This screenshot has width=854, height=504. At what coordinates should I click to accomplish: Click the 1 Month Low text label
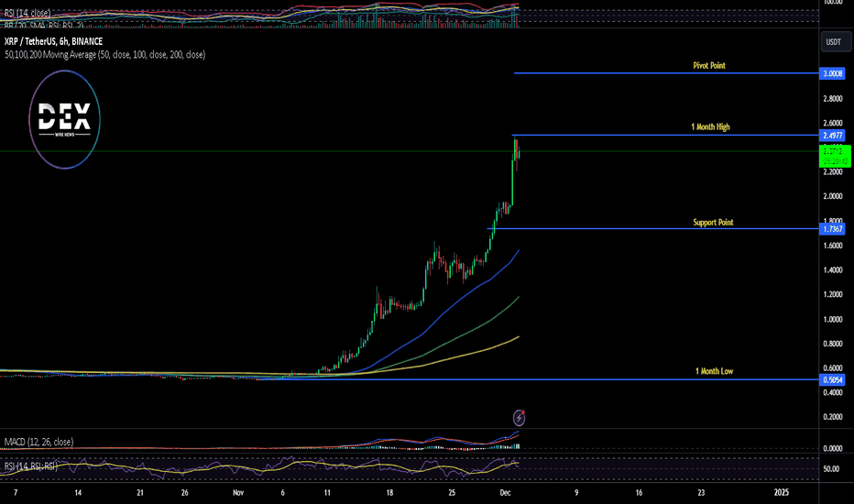pyautogui.click(x=714, y=371)
